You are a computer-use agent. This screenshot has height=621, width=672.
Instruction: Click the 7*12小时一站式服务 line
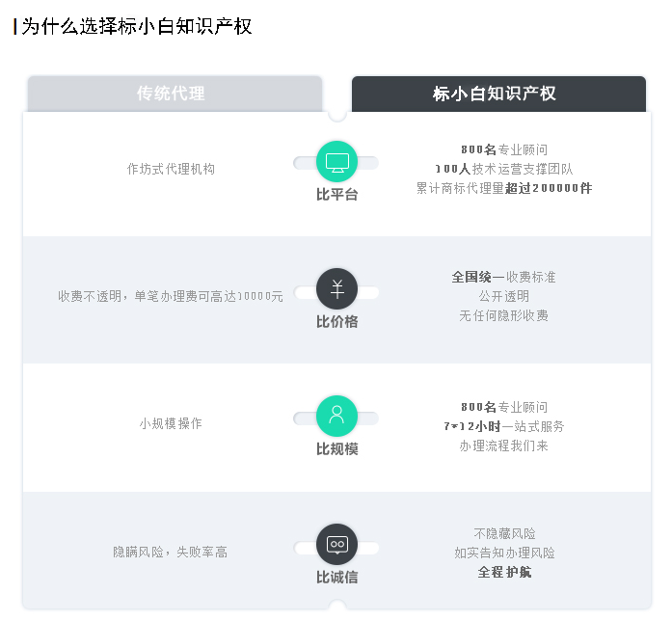(504, 426)
